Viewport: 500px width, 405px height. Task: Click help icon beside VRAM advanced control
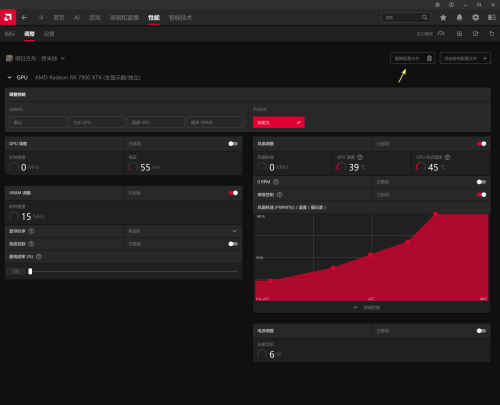coord(31,244)
